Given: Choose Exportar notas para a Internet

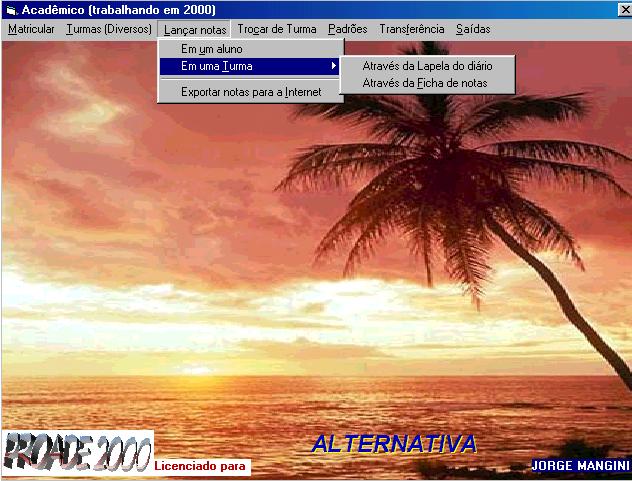Looking at the screenshot, I should [251, 92].
